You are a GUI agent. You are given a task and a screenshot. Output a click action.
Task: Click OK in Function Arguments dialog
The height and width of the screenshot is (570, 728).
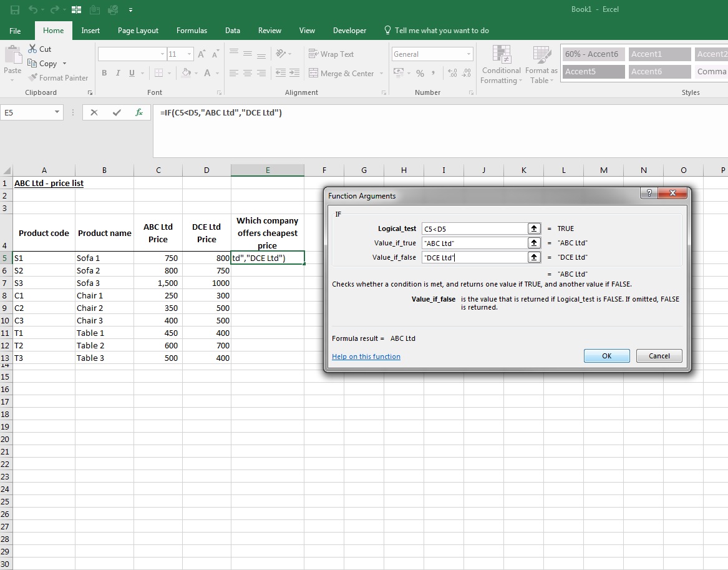coord(607,356)
